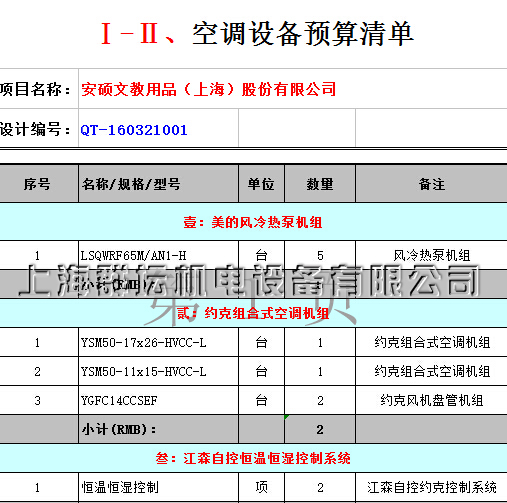This screenshot has height=503, width=507.
Task: Click quantity 2 in the YGFC14CCSEF row
Action: [320, 400]
